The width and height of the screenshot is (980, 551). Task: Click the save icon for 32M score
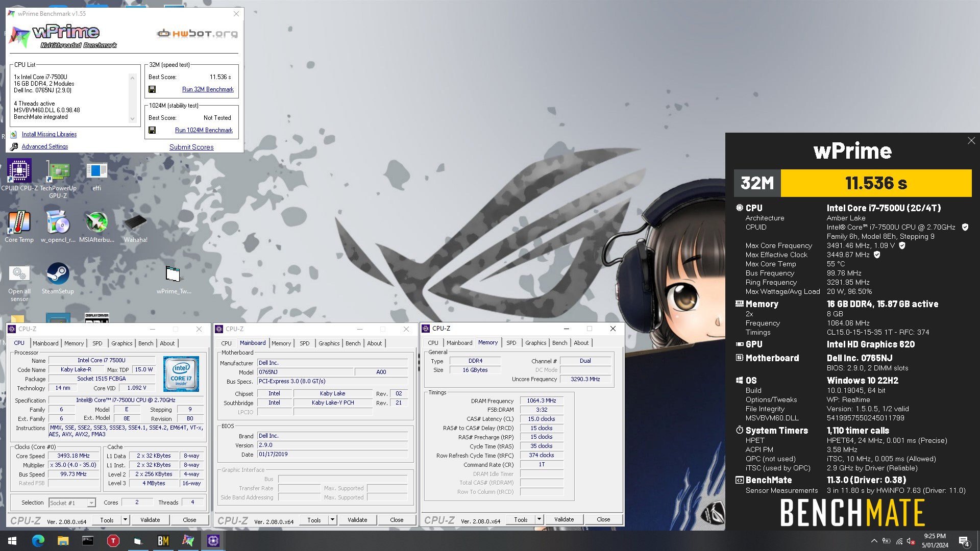tap(152, 89)
